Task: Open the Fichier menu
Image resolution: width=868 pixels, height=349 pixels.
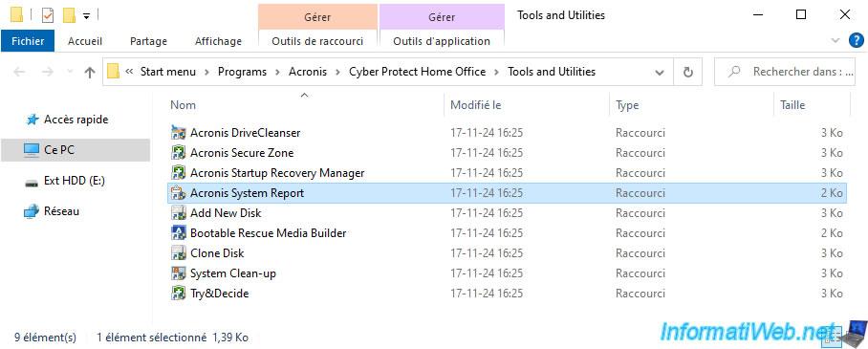Action: 28,41
